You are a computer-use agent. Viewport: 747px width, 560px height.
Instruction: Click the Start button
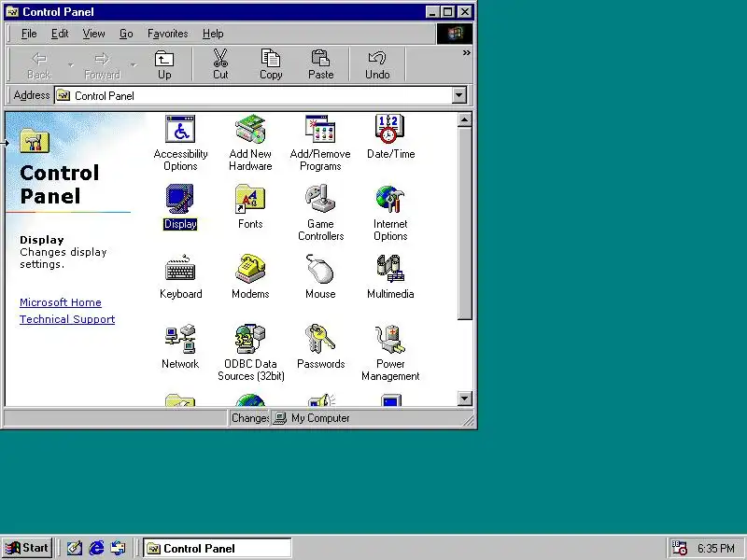[27, 548]
